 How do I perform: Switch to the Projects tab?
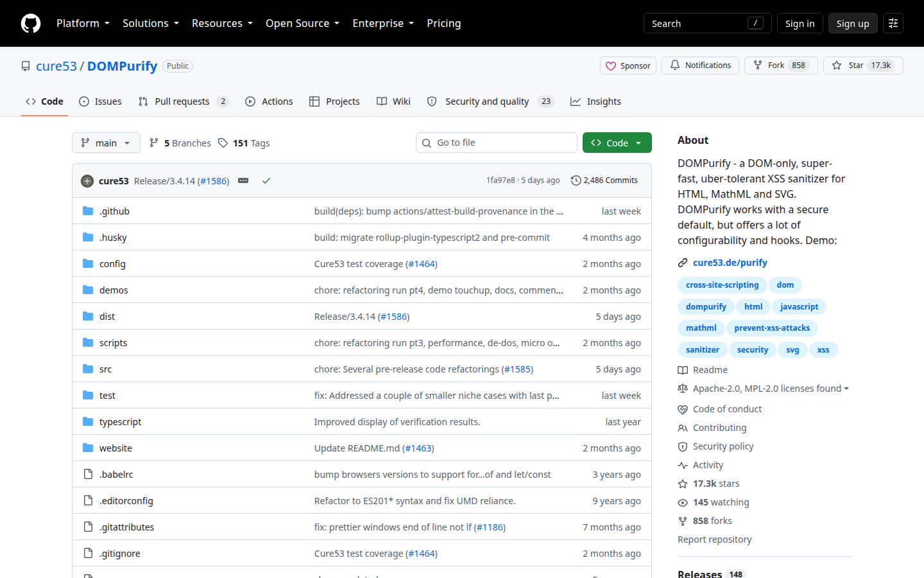pos(334,101)
